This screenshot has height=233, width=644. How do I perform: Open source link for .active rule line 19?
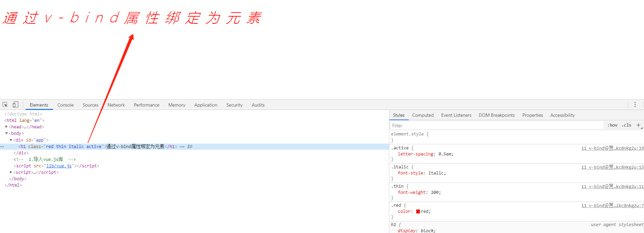click(612, 148)
